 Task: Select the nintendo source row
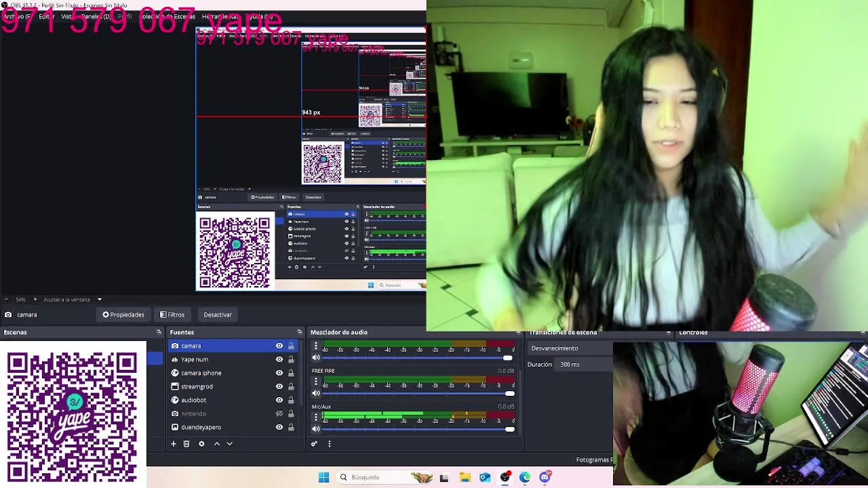point(233,413)
